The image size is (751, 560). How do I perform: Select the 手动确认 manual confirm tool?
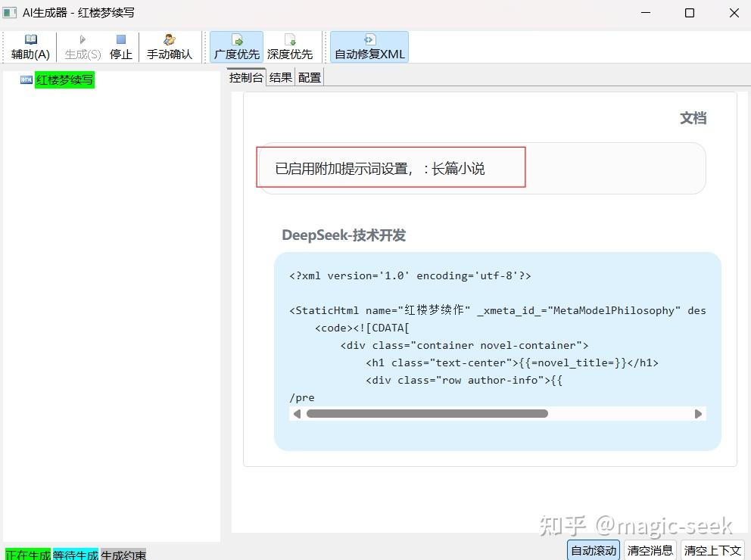170,47
